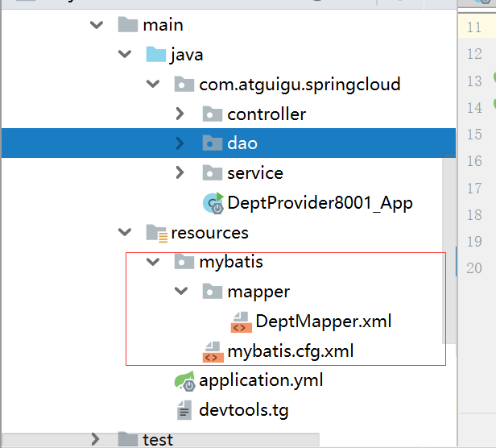Click the com.atguigu.springcloud package icon
The image size is (496, 448).
[184, 85]
